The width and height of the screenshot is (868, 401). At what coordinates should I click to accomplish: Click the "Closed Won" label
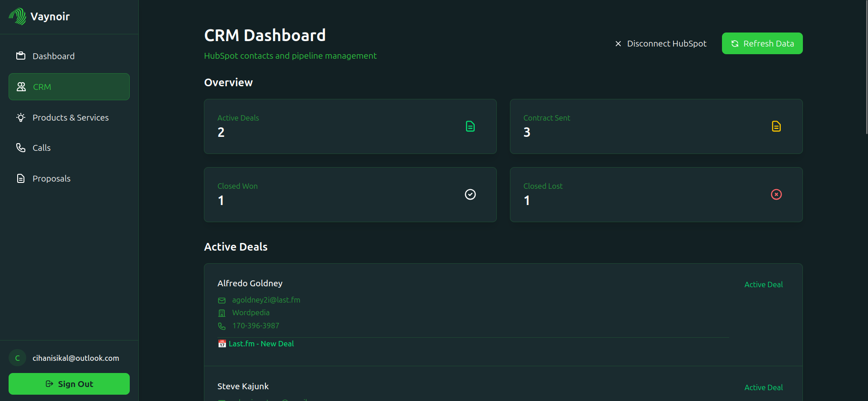coord(237,186)
